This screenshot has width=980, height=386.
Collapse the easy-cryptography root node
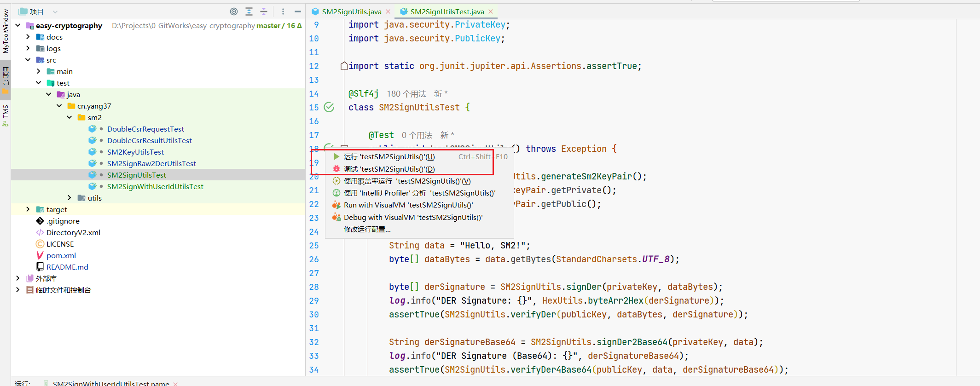[x=18, y=25]
